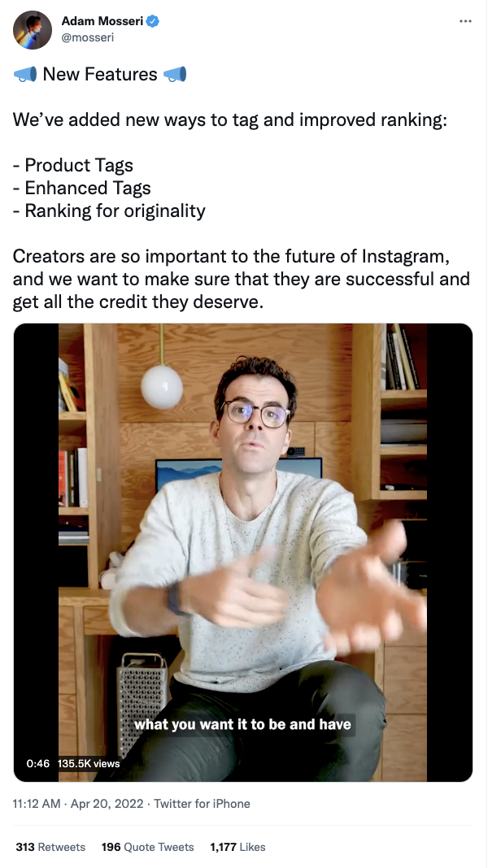The height and width of the screenshot is (868, 501).
Task: Click the 135.5K views counter
Action: [x=89, y=763]
